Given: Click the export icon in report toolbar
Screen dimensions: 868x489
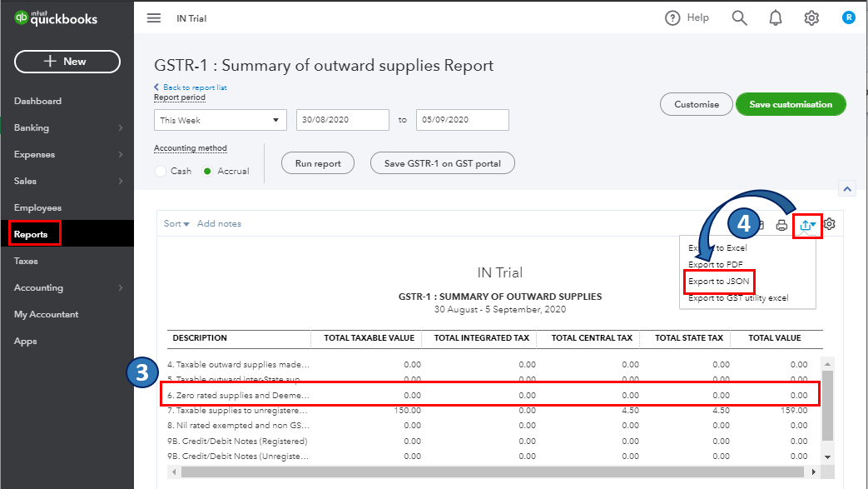Looking at the screenshot, I should [x=806, y=224].
